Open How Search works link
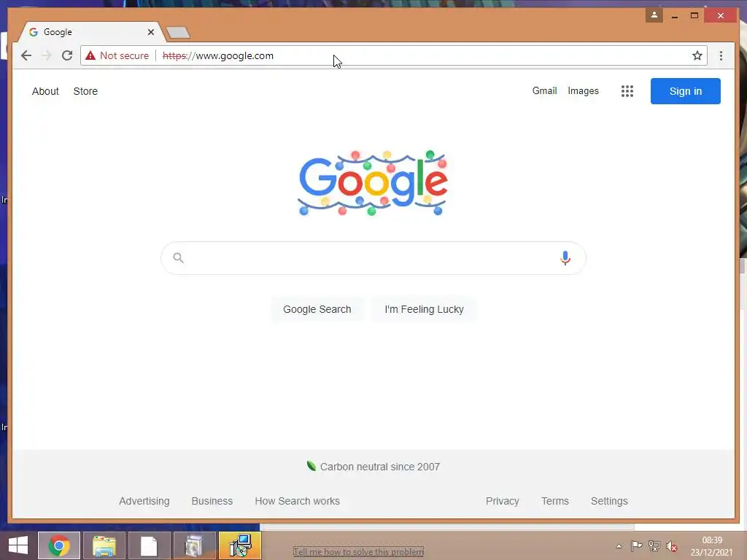 point(298,501)
